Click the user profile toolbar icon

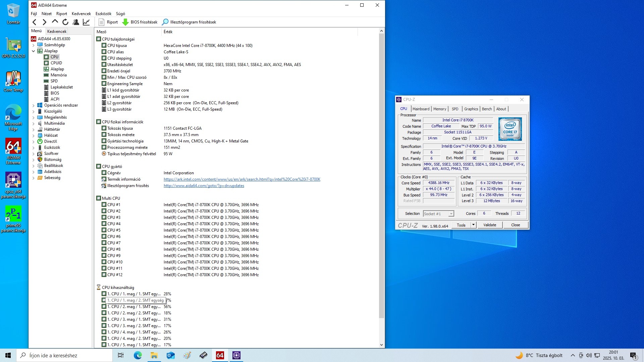(76, 22)
